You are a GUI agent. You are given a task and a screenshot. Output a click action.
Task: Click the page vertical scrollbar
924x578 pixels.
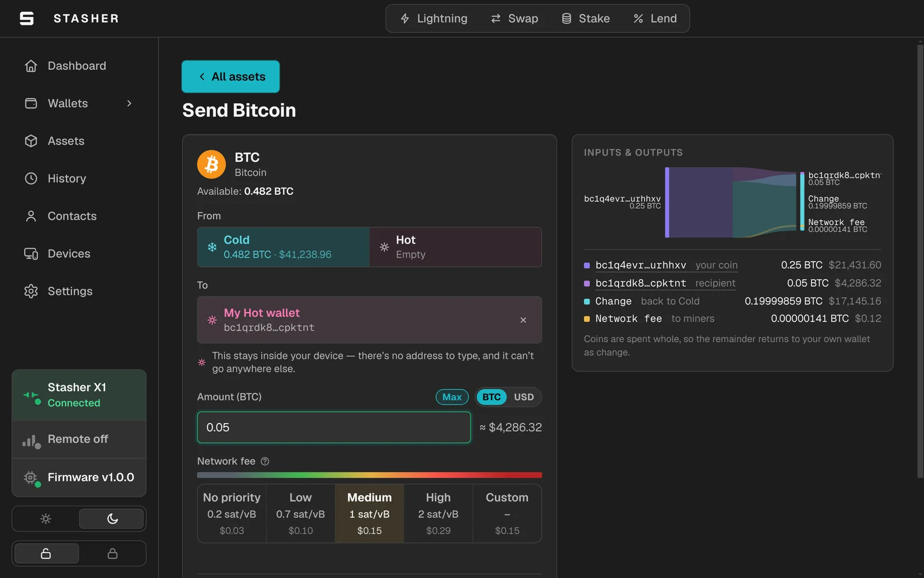pyautogui.click(x=920, y=260)
